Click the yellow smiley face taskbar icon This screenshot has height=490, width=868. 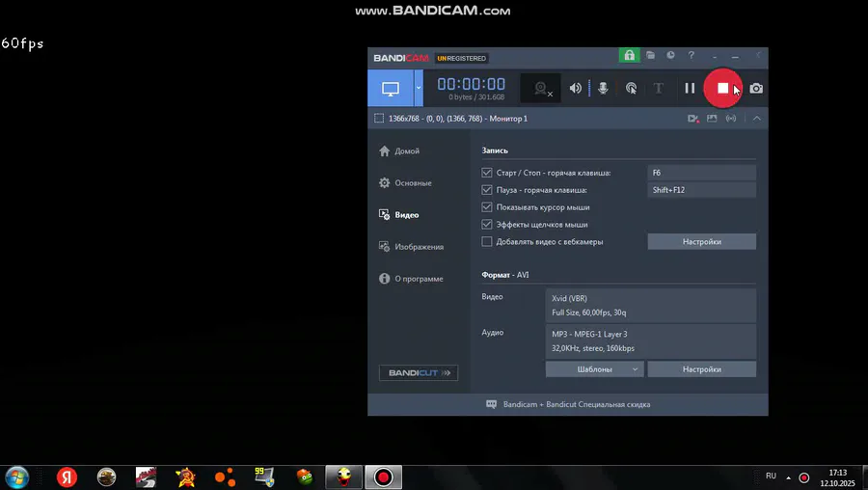(x=343, y=477)
